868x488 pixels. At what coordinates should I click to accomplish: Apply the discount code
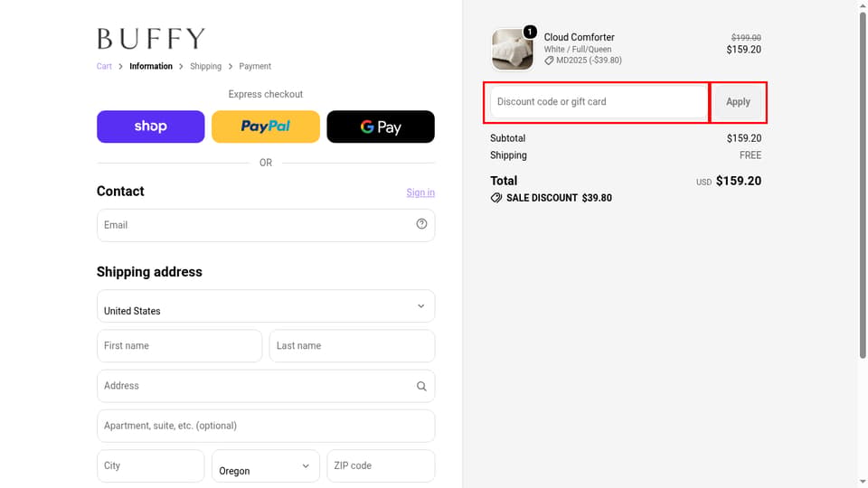738,102
